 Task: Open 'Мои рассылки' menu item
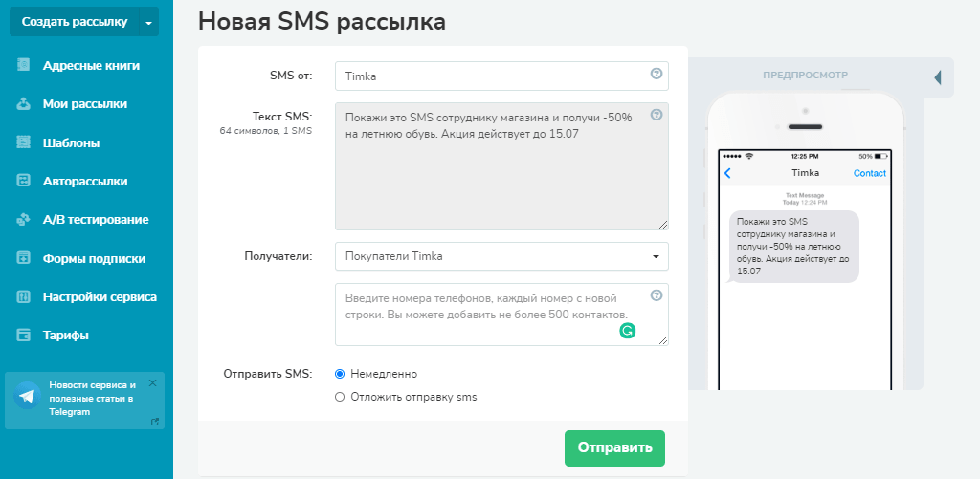point(84,104)
